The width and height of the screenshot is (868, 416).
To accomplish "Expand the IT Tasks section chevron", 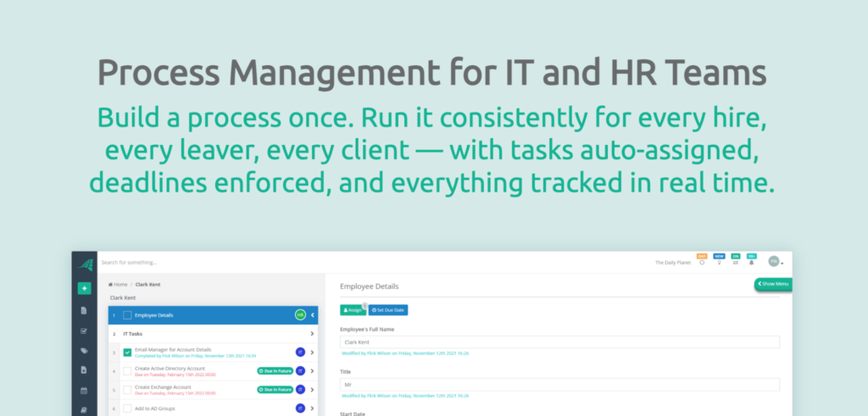I will pyautogui.click(x=312, y=334).
